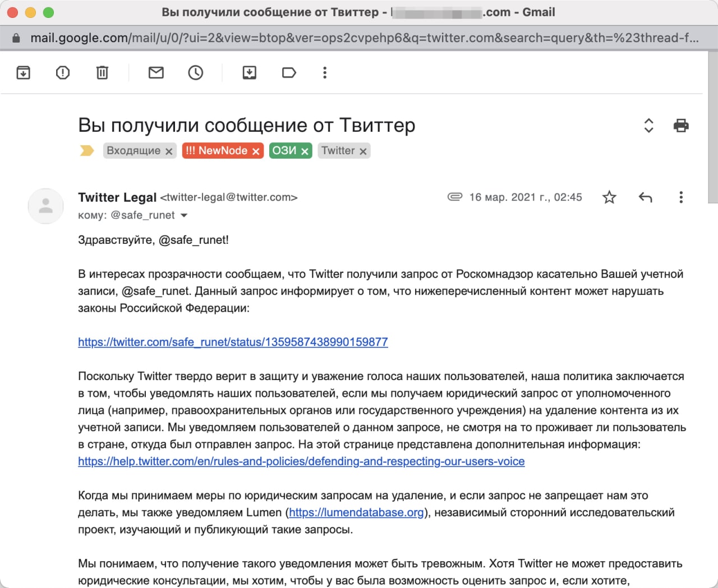Open the defending-and-respecting-our-users-voice help link

point(301,461)
